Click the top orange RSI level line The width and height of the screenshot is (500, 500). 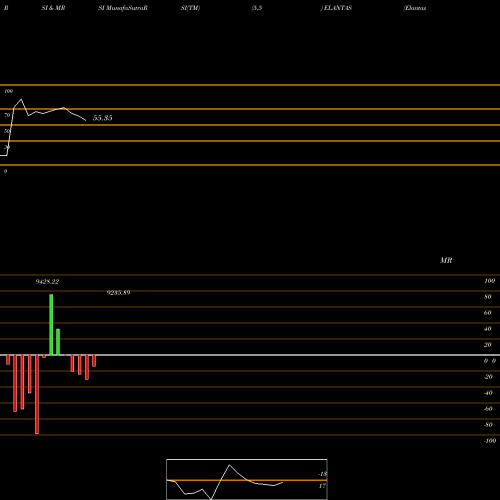[250, 85]
